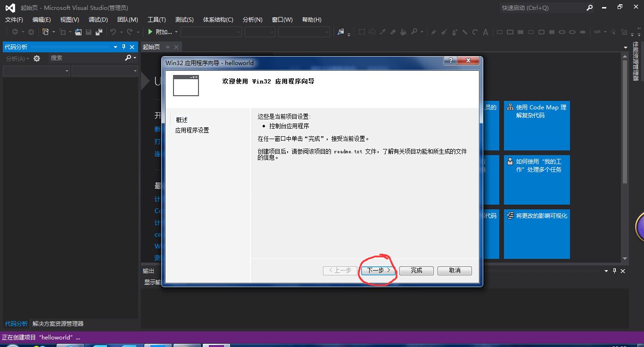The width and height of the screenshot is (644, 347).
Task: Open the 窗口(W) menu
Action: coord(282,19)
